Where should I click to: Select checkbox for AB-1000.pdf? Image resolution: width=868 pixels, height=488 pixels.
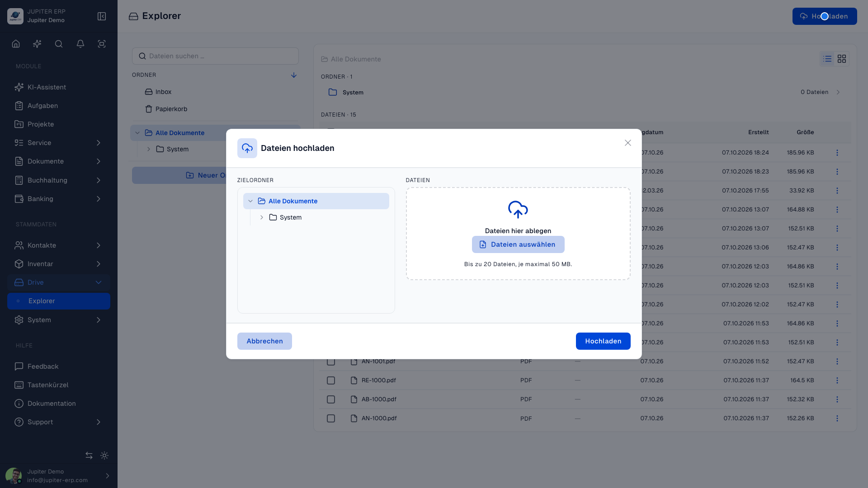[331, 399]
